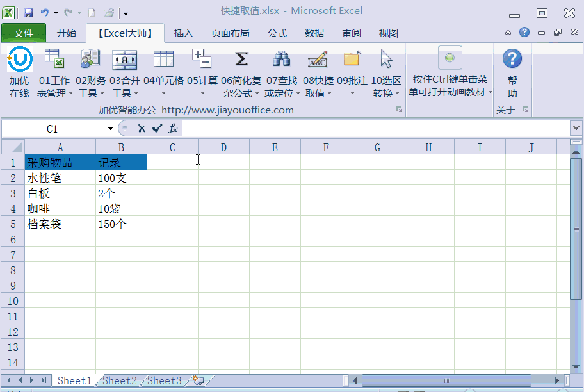The height and width of the screenshot is (392, 584).
Task: Expand the formula bar with chevron
Action: pyautogui.click(x=576, y=128)
